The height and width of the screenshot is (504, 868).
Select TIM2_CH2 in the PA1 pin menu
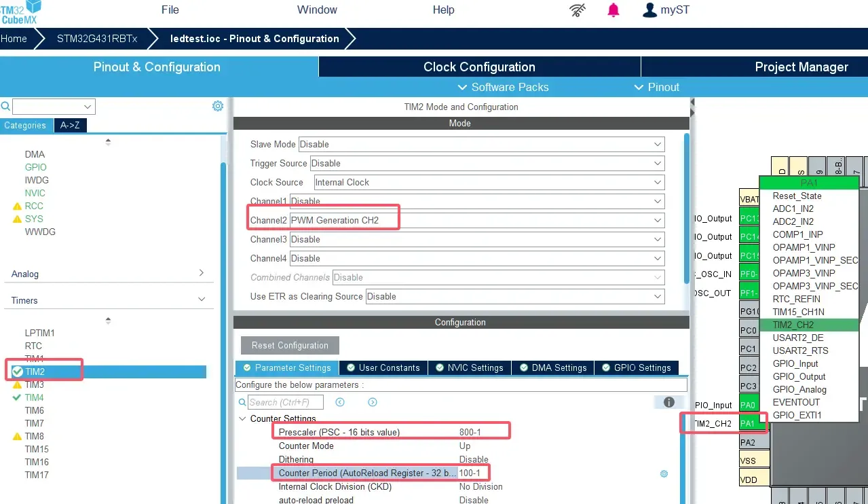click(793, 325)
